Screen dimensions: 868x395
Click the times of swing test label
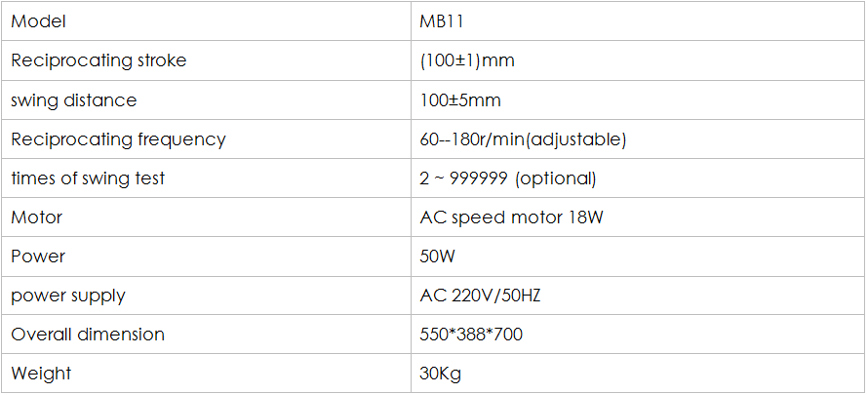tap(88, 178)
